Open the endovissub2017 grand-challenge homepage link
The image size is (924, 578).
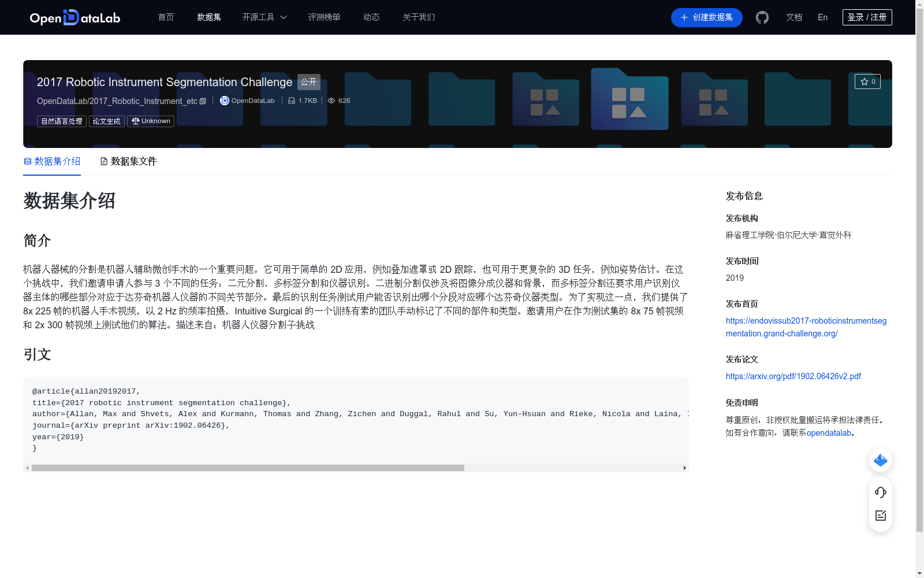[x=806, y=327]
